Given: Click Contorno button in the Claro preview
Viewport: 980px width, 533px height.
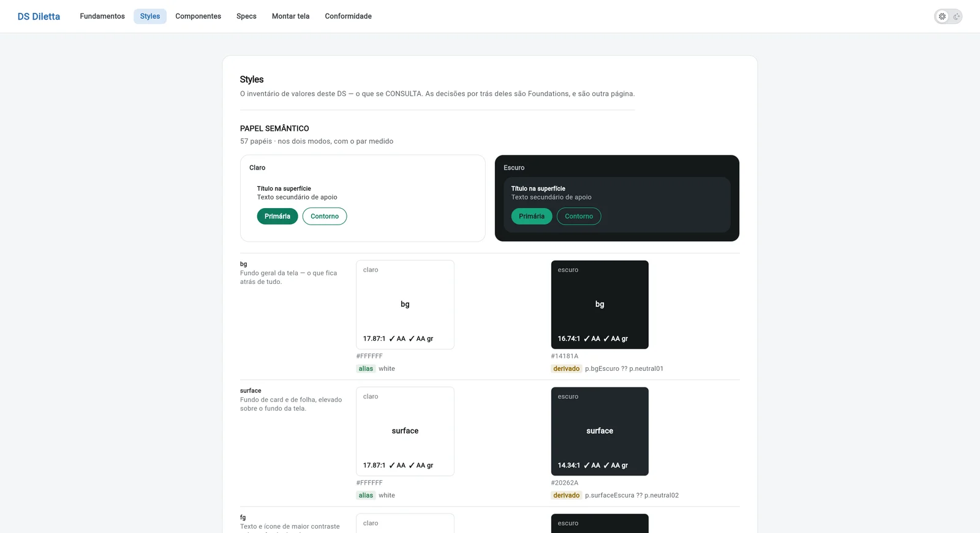Looking at the screenshot, I should click(x=325, y=217).
